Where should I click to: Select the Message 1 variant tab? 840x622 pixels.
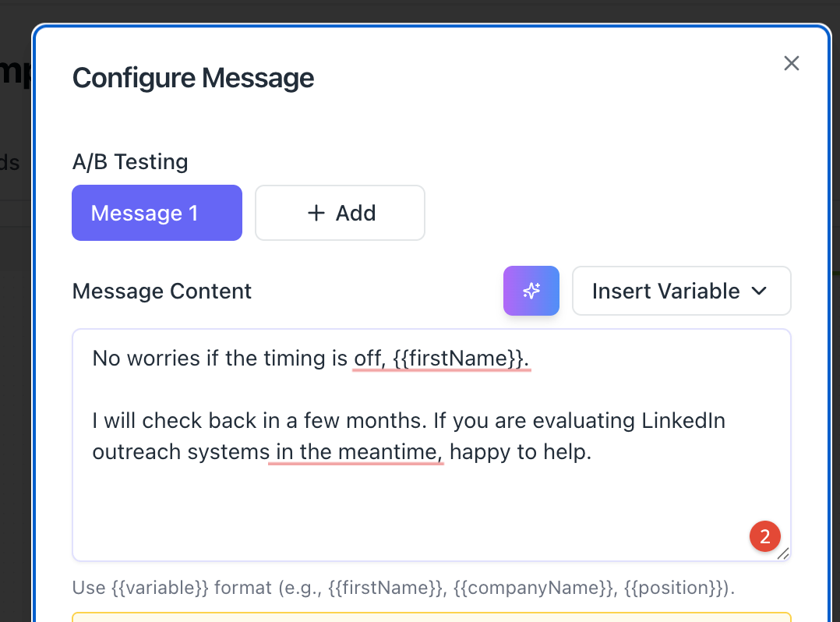[x=157, y=213]
